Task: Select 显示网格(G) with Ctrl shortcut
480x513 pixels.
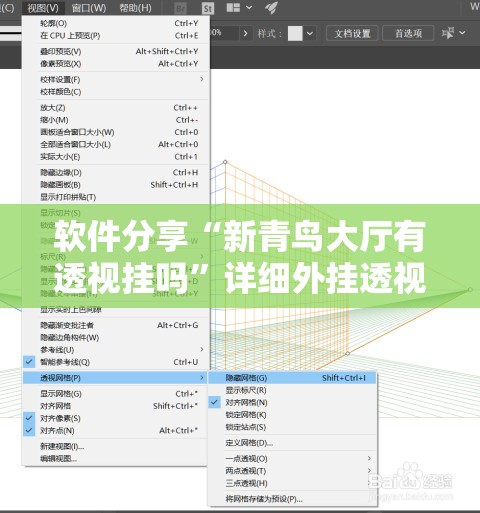Action: tap(116, 394)
